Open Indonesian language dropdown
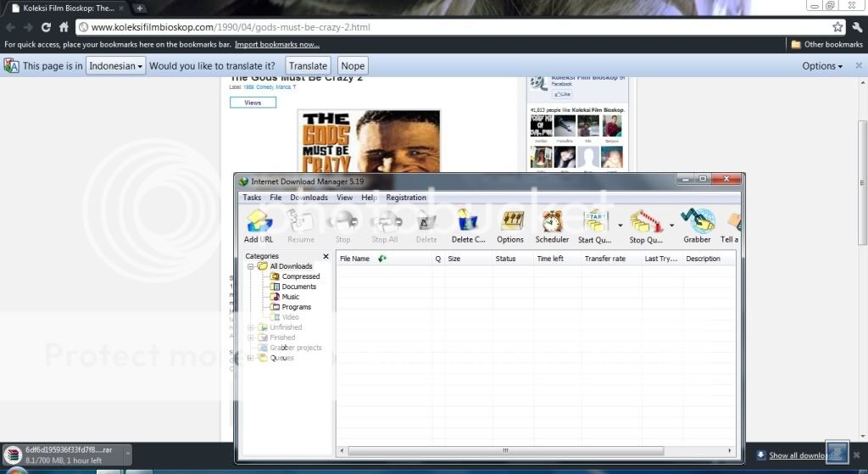This screenshot has width=868, height=474. (x=115, y=66)
